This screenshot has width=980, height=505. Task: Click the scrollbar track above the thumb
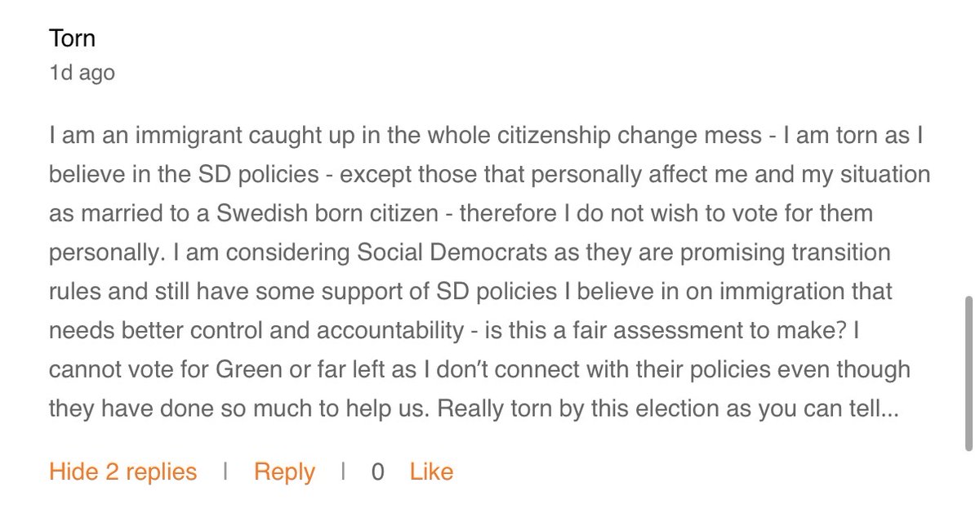point(968,147)
